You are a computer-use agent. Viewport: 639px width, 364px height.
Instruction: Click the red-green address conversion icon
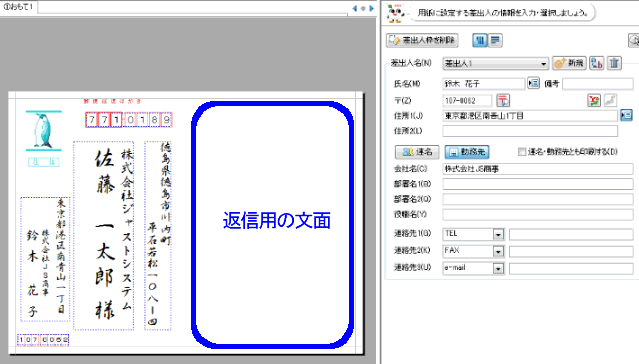coord(594,100)
